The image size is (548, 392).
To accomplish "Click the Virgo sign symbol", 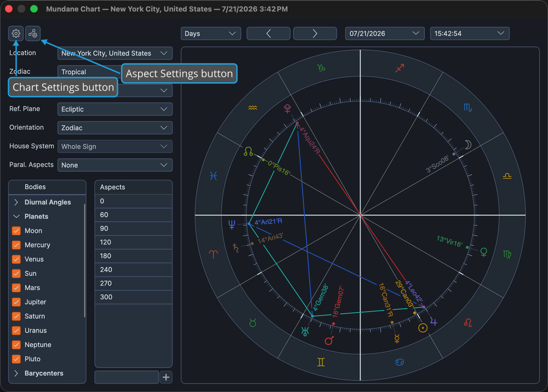I will click(x=507, y=254).
